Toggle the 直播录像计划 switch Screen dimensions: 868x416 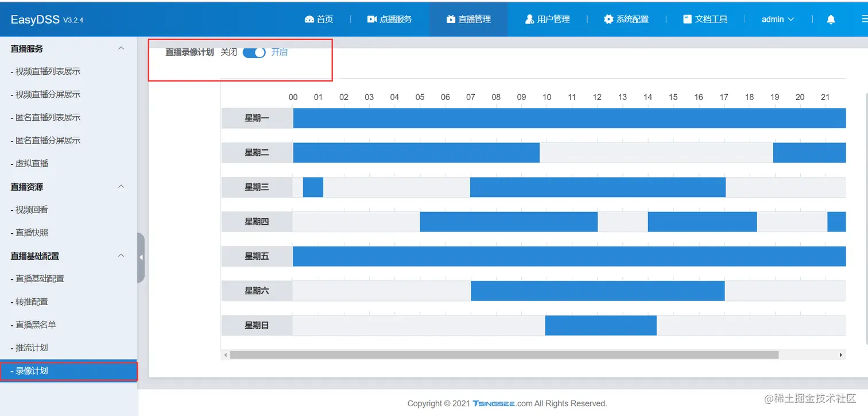[x=254, y=52]
